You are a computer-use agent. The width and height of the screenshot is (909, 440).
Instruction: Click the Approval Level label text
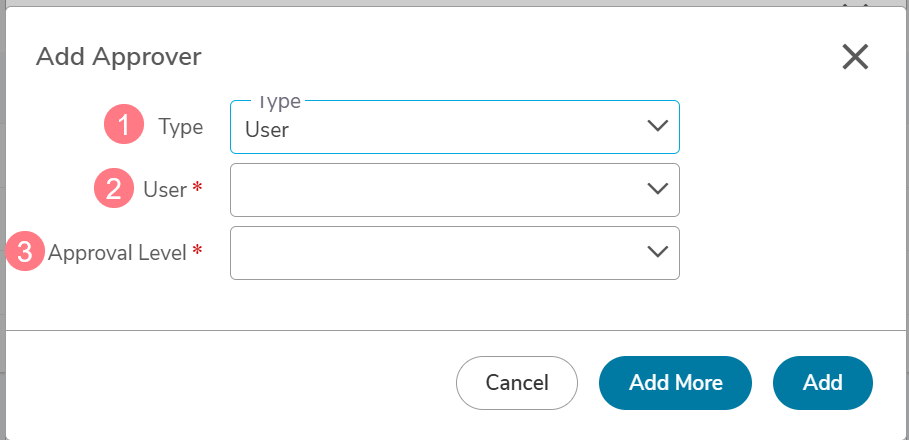click(x=117, y=253)
